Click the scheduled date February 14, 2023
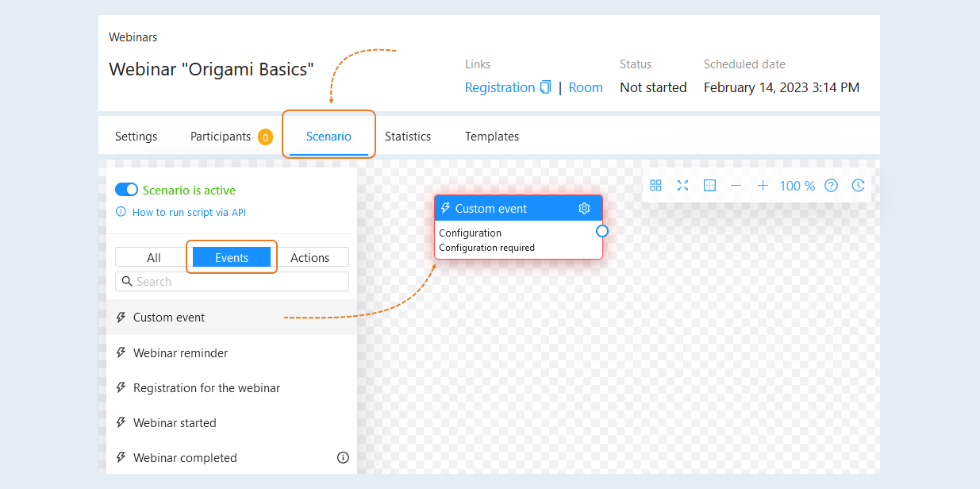The image size is (980, 489). [782, 87]
